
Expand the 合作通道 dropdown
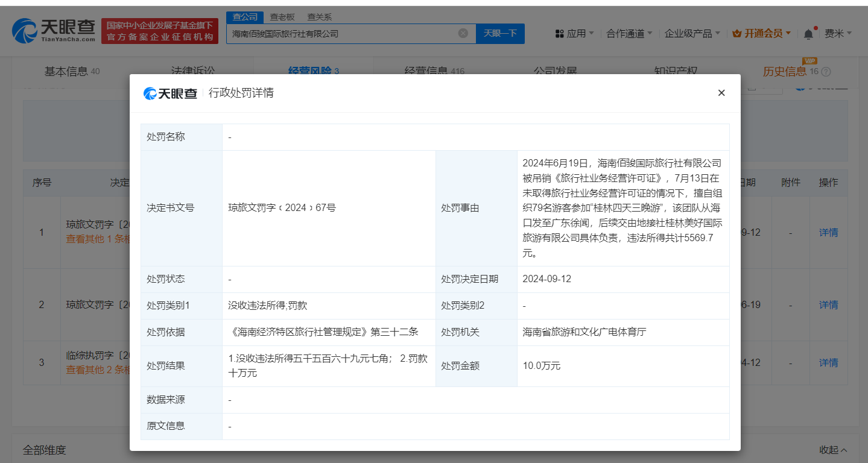tap(629, 34)
